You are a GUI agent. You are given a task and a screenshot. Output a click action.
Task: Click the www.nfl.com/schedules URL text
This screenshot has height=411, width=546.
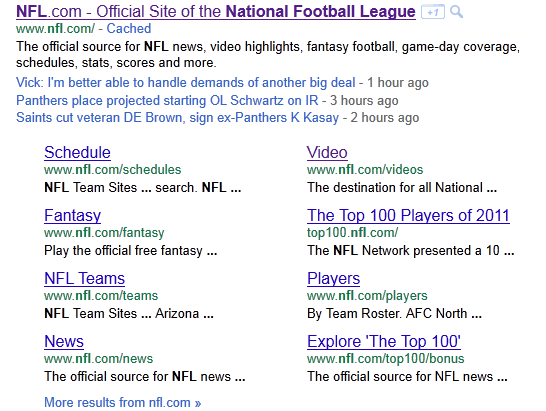point(112,170)
